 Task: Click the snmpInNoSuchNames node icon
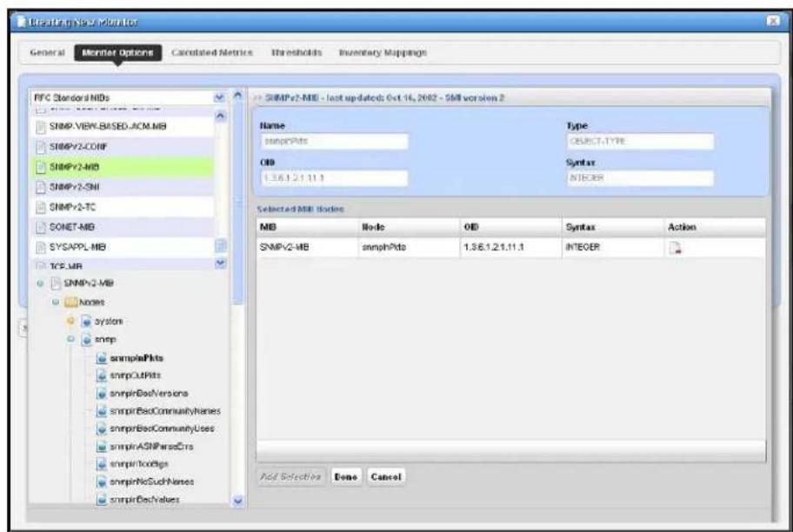click(102, 482)
